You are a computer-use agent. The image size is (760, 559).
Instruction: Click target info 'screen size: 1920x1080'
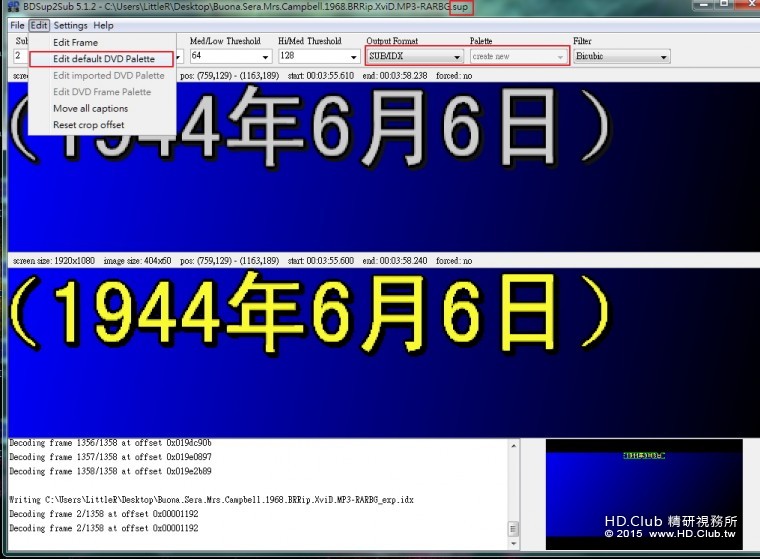(54, 260)
